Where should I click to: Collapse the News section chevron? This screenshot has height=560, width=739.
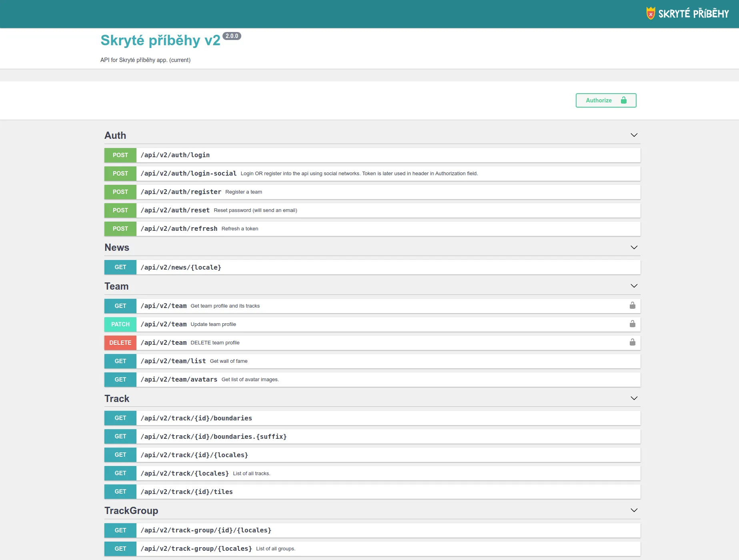(634, 248)
